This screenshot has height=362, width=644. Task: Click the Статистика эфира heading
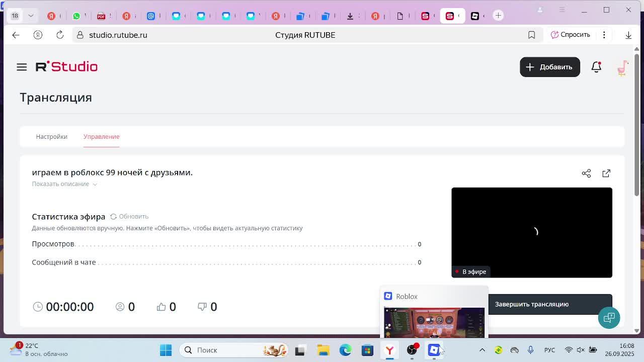(x=68, y=217)
